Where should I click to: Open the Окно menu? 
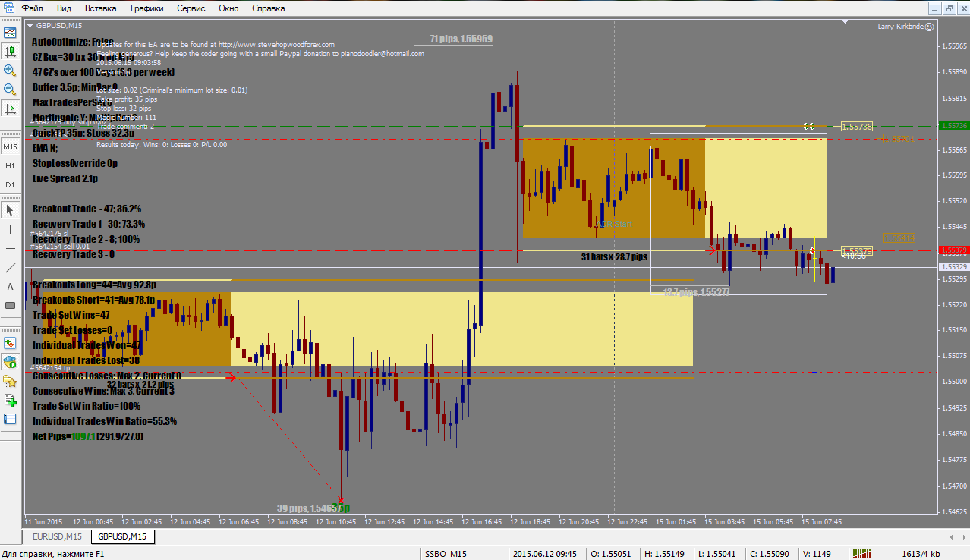(228, 8)
